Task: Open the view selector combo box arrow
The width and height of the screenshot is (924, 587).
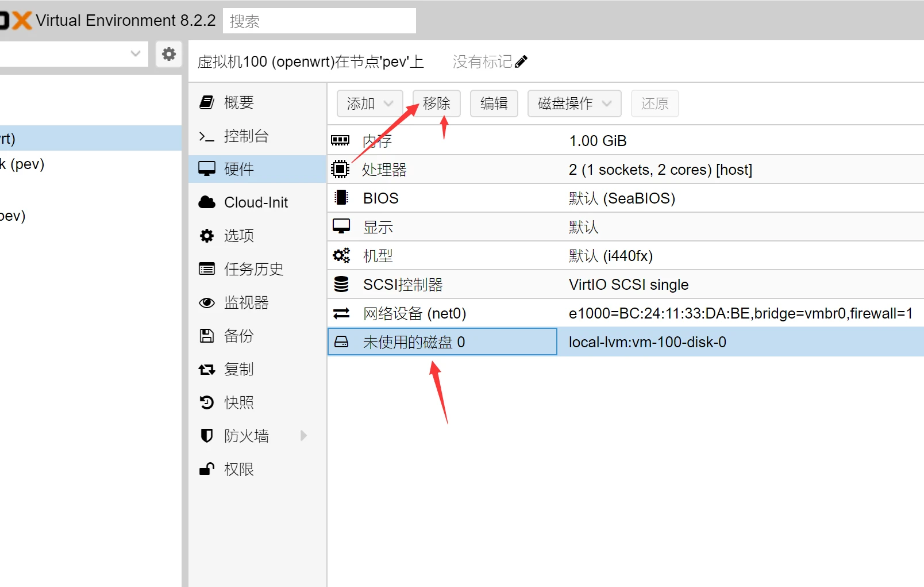Action: click(136, 54)
